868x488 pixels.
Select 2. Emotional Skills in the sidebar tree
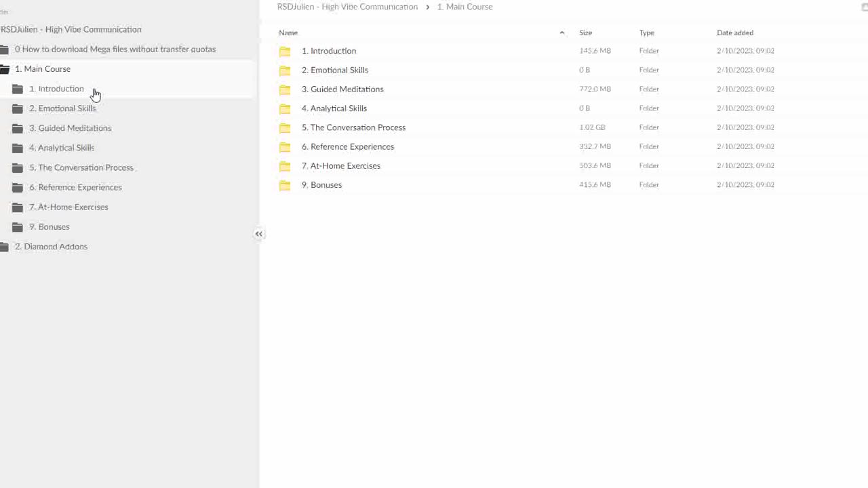click(x=62, y=108)
